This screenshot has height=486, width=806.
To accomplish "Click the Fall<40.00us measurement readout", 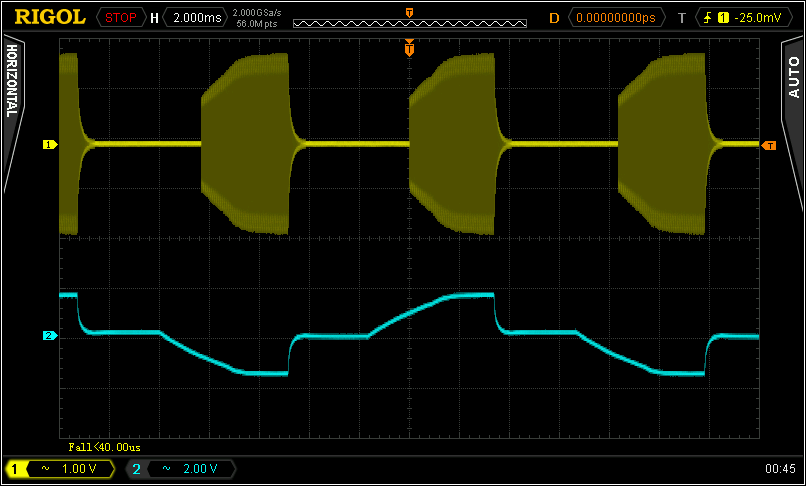I will 104,447.
